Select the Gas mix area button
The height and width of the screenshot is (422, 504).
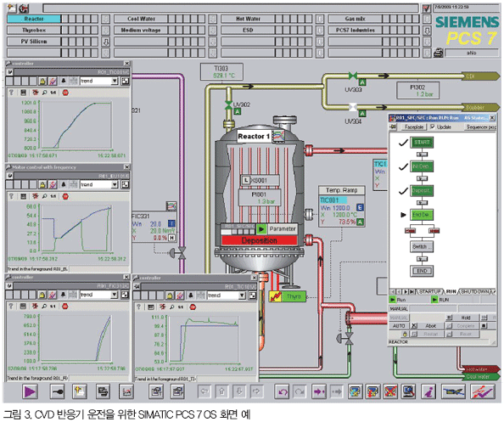[355, 19]
